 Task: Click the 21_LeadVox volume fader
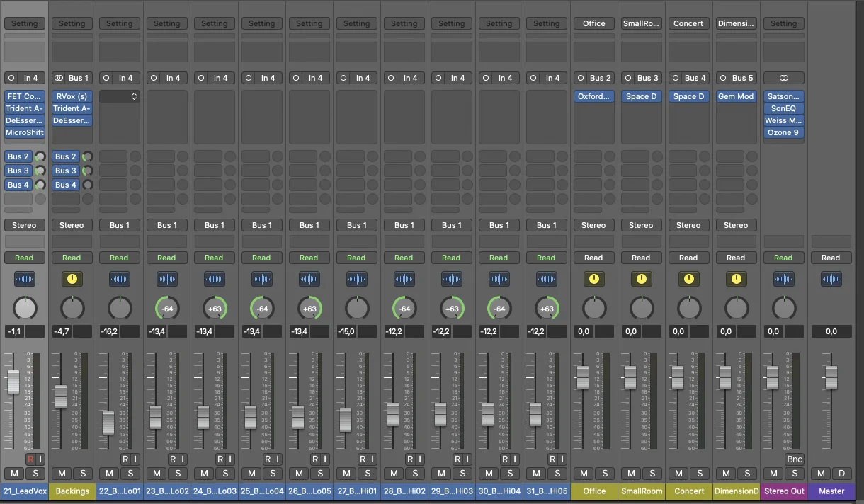pos(13,381)
